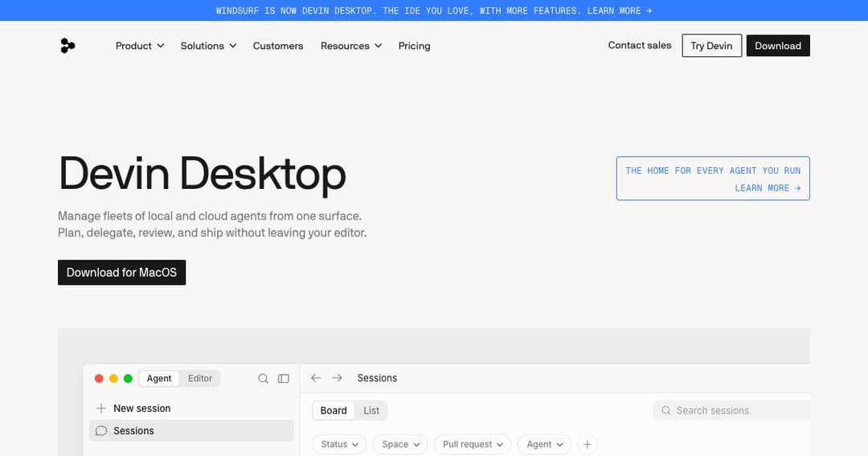Click the Download button in the navbar
This screenshot has width=868, height=456.
(x=778, y=45)
